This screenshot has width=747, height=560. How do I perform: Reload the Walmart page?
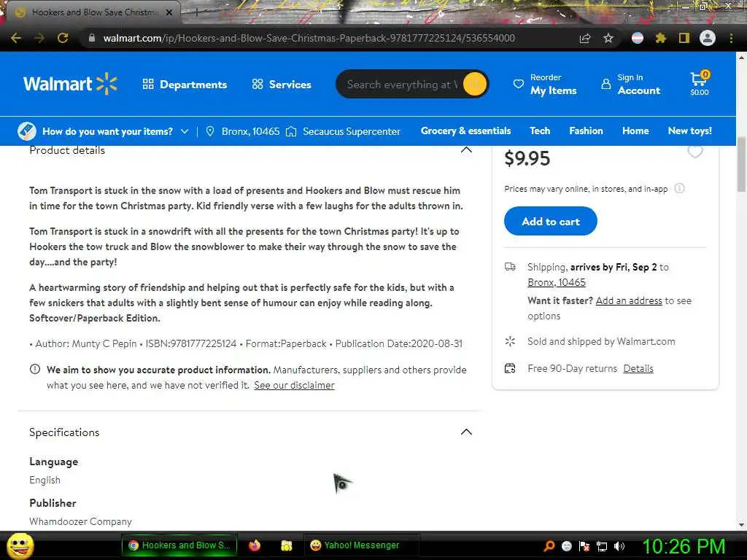click(63, 38)
